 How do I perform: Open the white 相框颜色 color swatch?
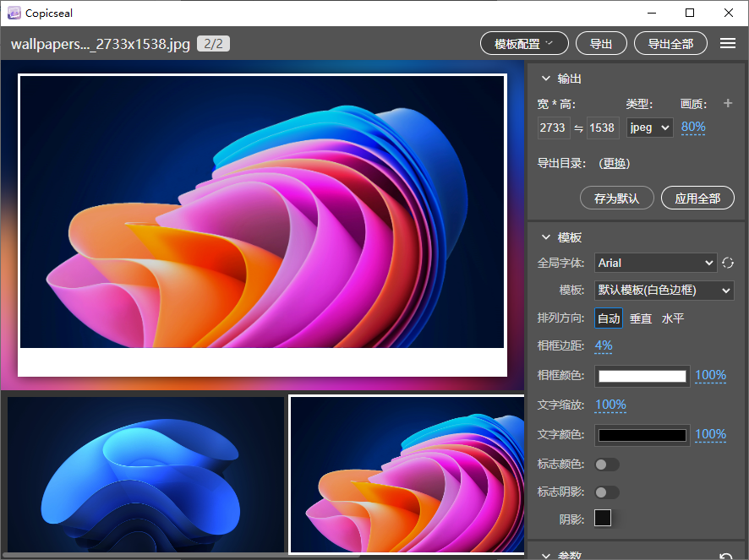[x=642, y=376]
